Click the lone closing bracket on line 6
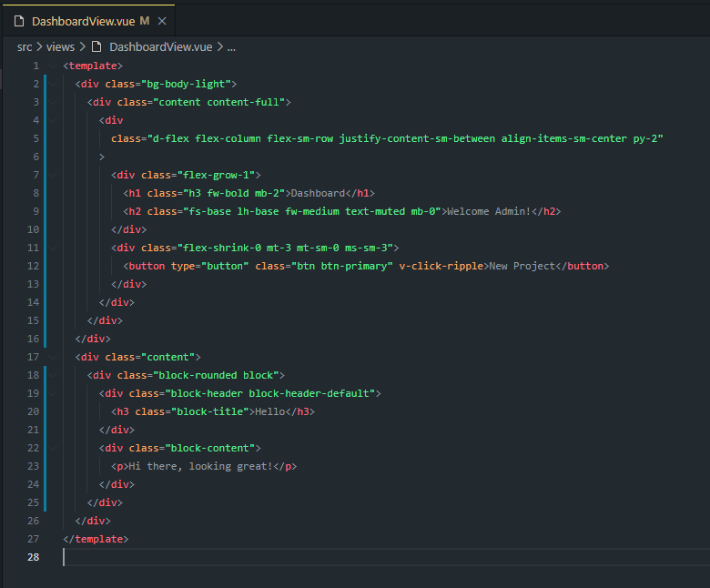710x588 pixels. pyautogui.click(x=102, y=157)
